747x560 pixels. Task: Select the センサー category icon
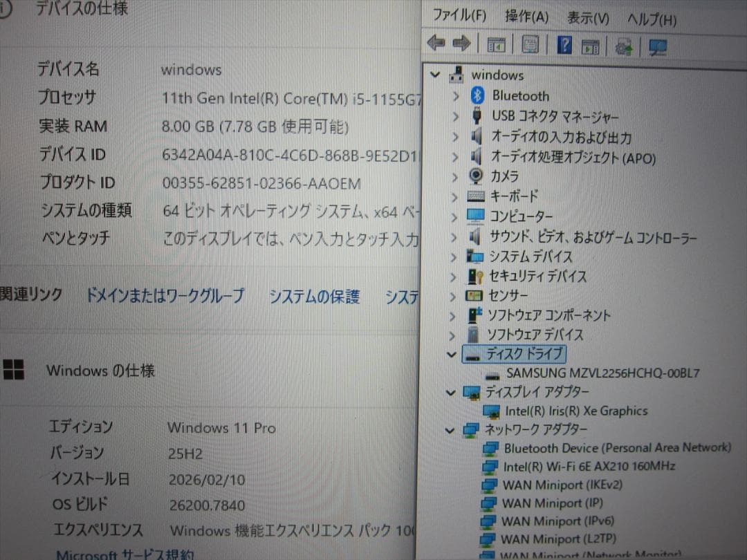click(x=474, y=296)
